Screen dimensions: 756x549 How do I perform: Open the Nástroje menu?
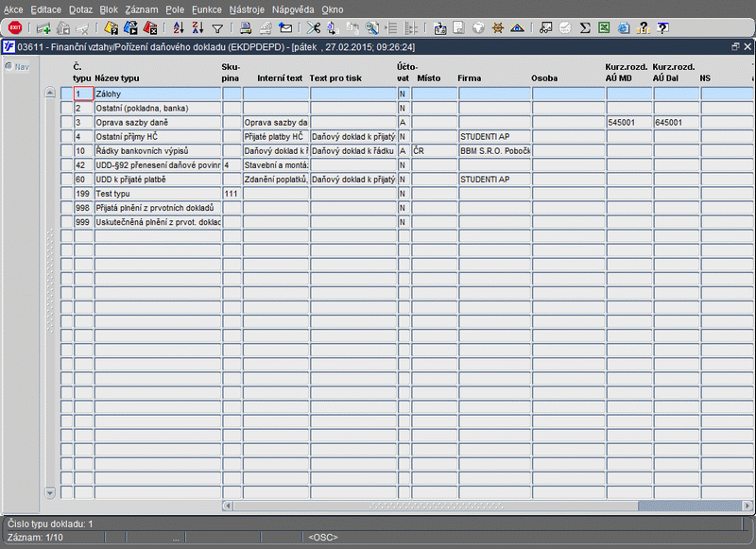point(247,9)
